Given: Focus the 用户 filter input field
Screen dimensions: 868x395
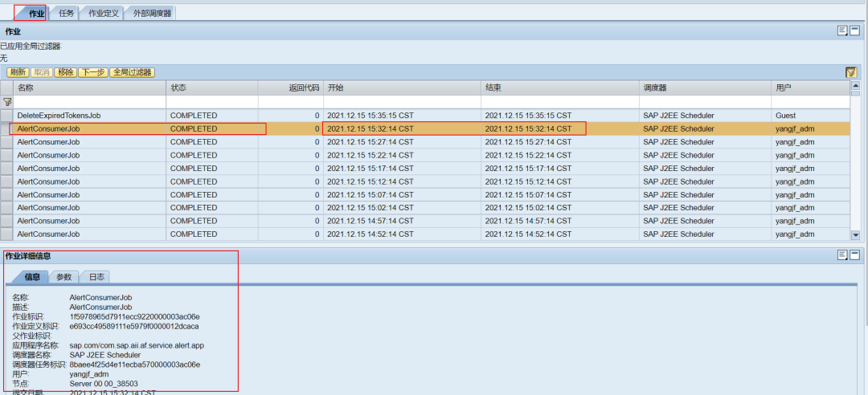Looking at the screenshot, I should pyautogui.click(x=810, y=102).
